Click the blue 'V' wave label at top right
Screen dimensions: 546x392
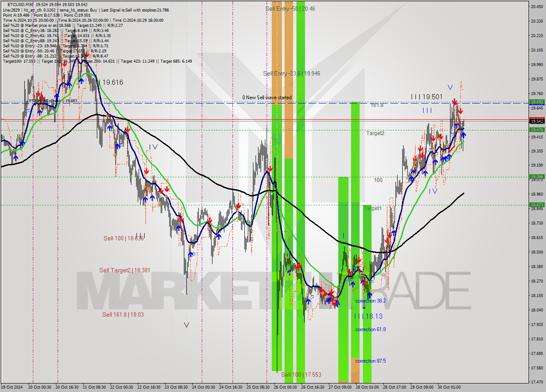pyautogui.click(x=450, y=87)
